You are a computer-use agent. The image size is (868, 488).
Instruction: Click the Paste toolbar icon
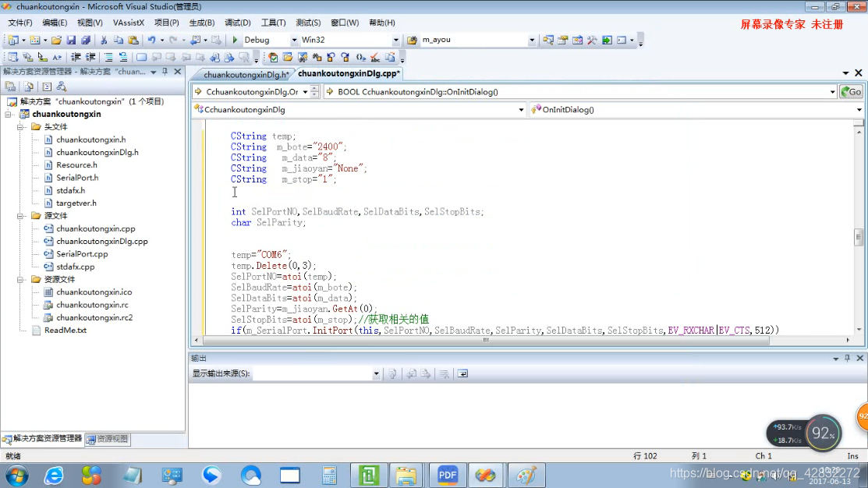133,40
